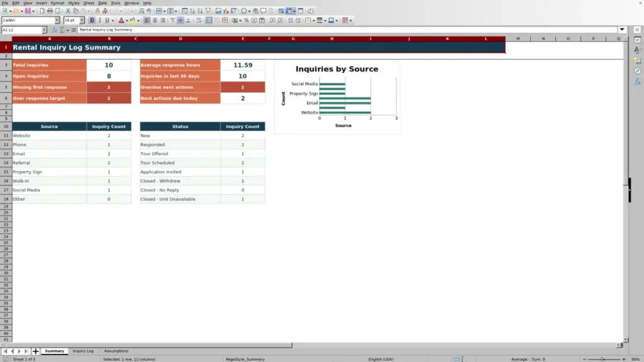This screenshot has height=362, width=644.
Task: Select the Inquiries by Source chart
Action: (x=337, y=97)
